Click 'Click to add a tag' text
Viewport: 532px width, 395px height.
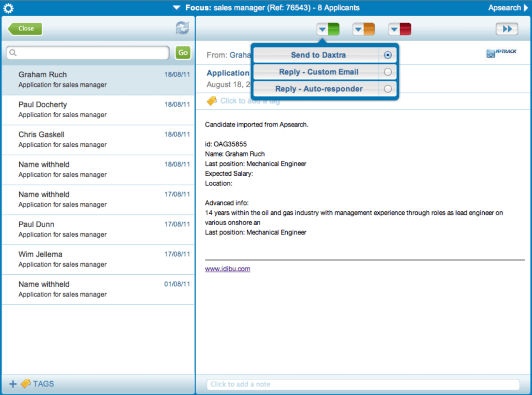(x=250, y=101)
